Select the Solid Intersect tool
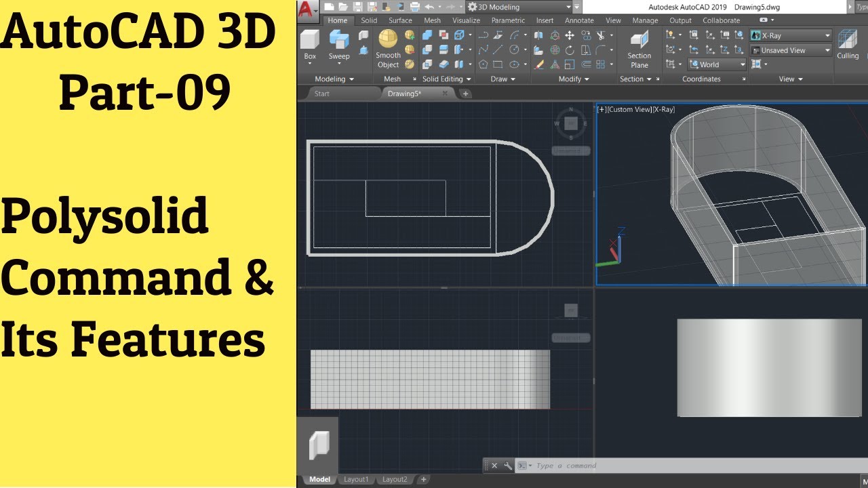The width and height of the screenshot is (868, 488). (x=427, y=64)
